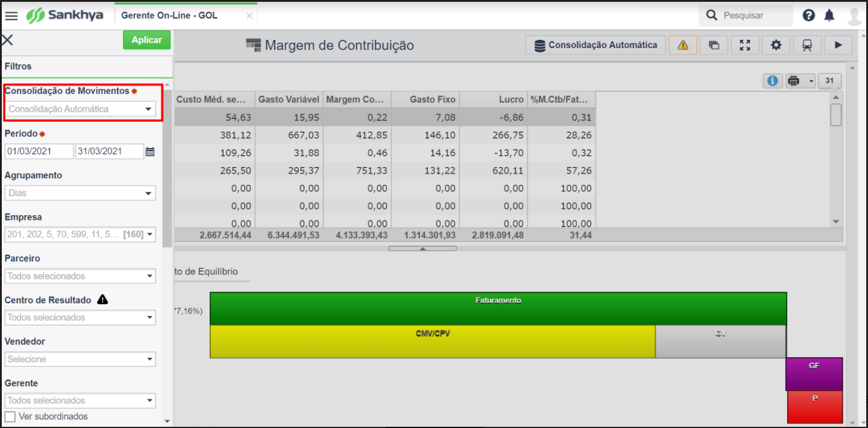This screenshot has width=868, height=428.
Task: Click the green Faturamento chart bar
Action: [498, 309]
